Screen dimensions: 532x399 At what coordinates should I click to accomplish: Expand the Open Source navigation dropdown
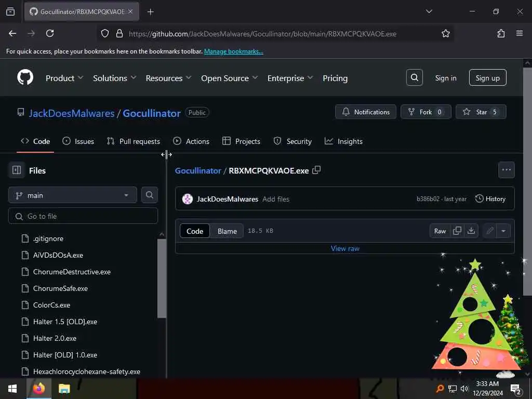[x=229, y=78]
